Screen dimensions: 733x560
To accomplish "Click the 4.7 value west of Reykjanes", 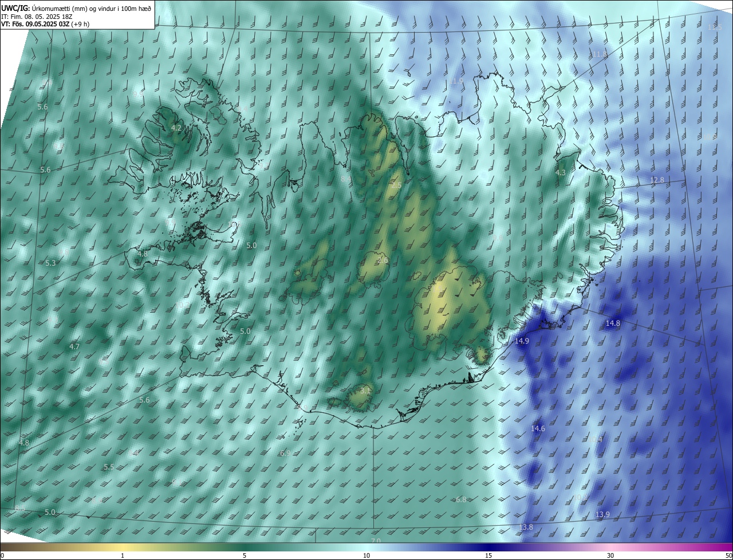I will 74,347.
